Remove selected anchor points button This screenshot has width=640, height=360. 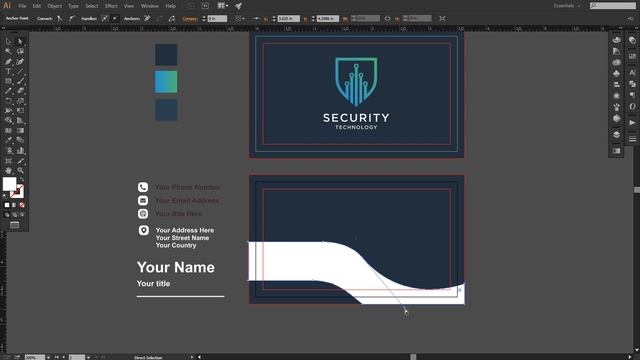147,18
